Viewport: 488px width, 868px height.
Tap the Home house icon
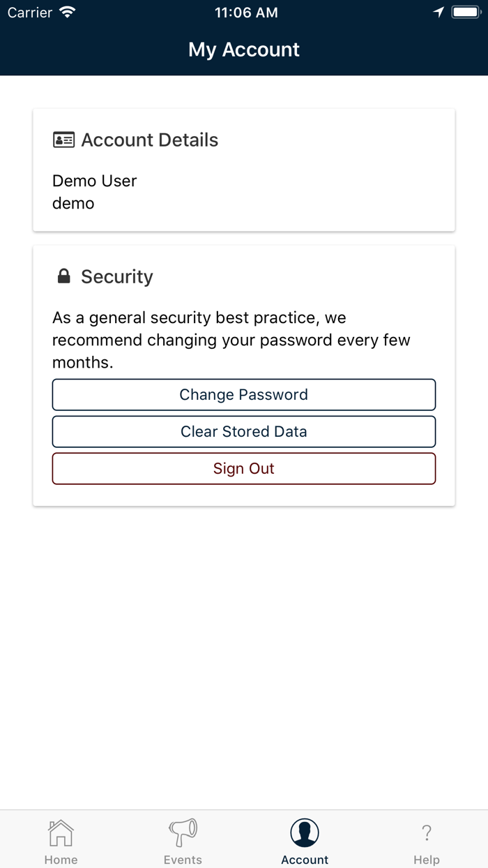coord(61,832)
